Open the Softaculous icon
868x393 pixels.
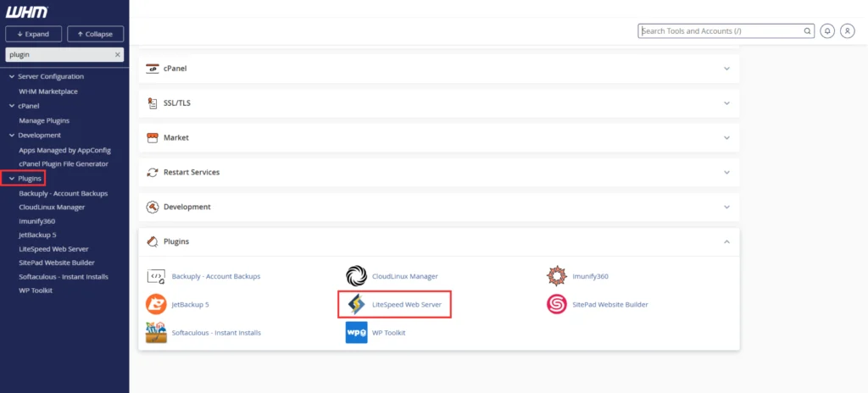pyautogui.click(x=156, y=333)
